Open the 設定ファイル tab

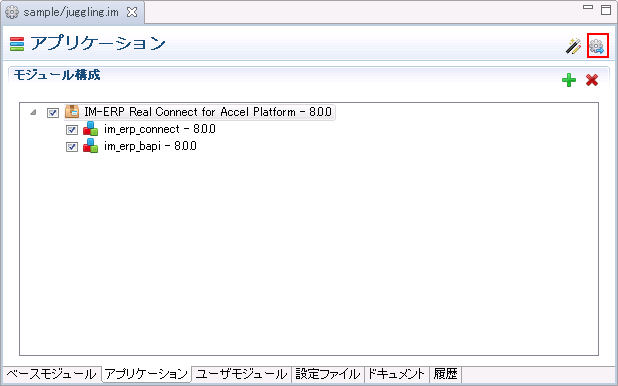[x=328, y=373]
